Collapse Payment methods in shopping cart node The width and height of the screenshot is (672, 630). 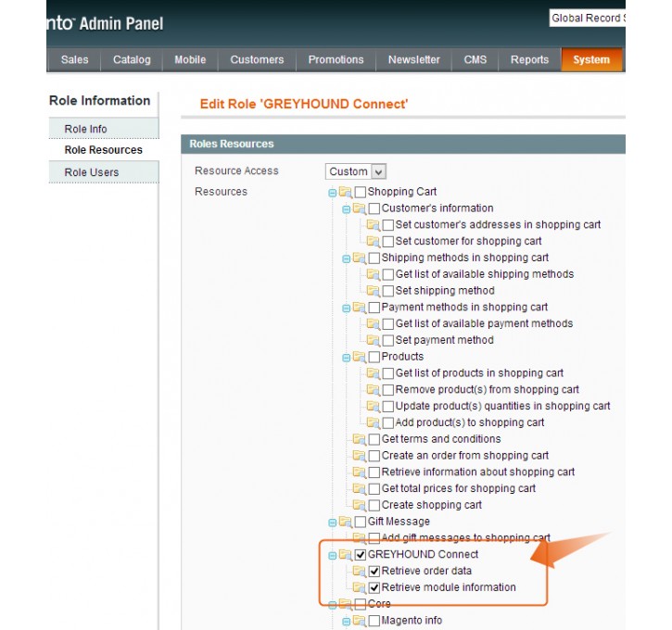tap(347, 309)
